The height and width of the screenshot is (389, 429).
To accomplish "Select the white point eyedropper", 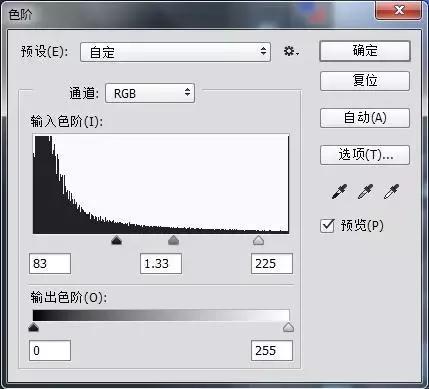I will point(391,192).
